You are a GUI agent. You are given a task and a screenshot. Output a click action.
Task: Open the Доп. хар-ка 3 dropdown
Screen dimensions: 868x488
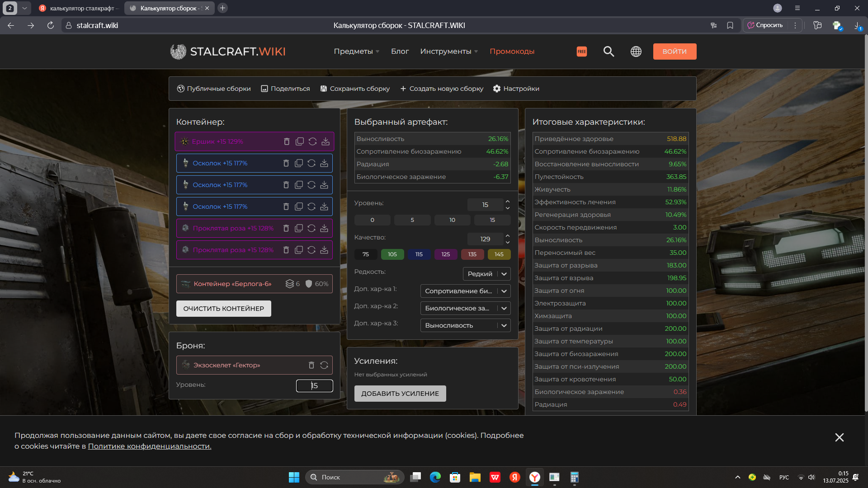[466, 325]
